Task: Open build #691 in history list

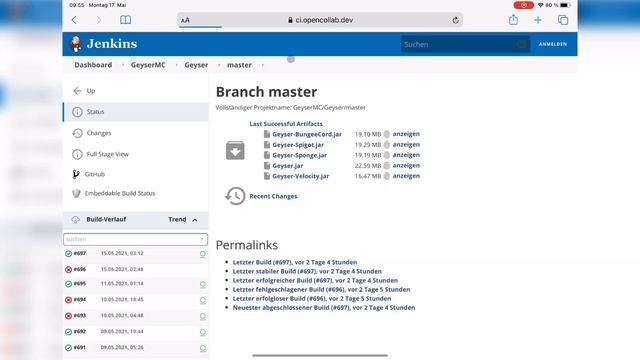Action: pos(80,348)
